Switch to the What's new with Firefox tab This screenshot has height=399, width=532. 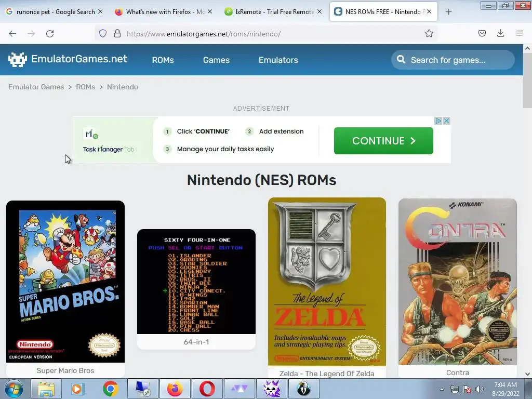[164, 12]
